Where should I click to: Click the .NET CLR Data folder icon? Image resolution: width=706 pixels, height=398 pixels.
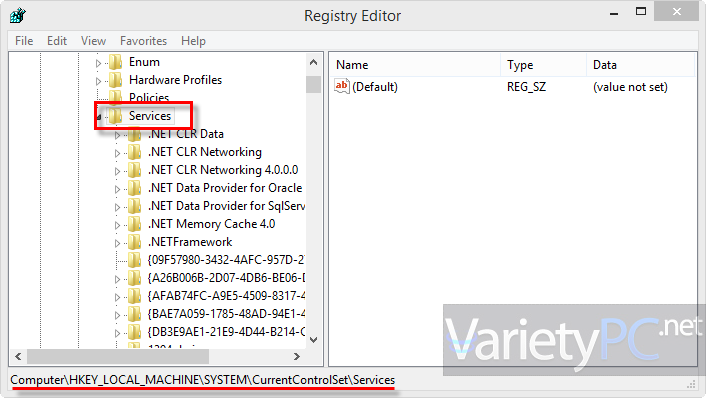[134, 134]
